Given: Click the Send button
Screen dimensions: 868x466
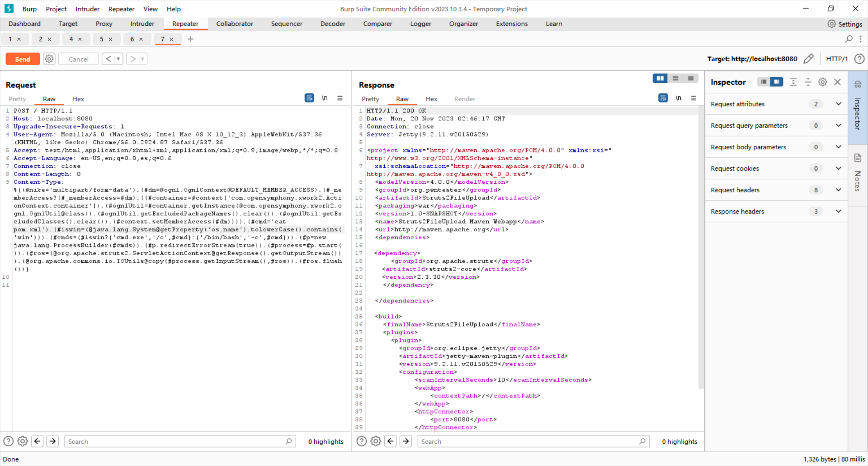Looking at the screenshot, I should 22,59.
